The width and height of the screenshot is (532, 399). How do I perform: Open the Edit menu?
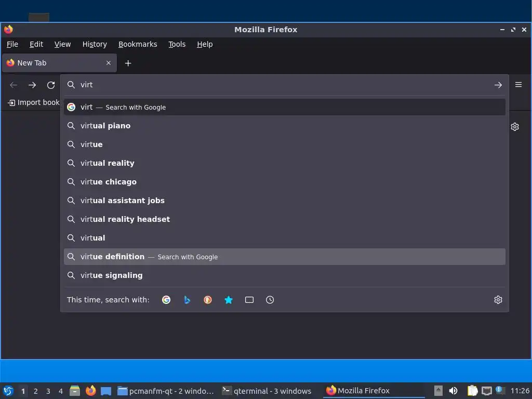coord(36,44)
